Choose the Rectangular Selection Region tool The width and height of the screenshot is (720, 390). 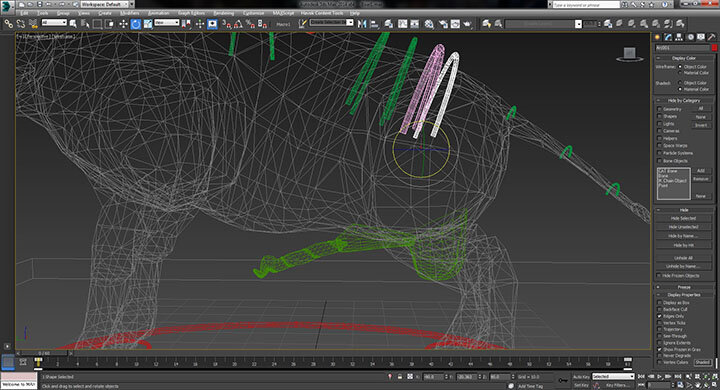(97, 24)
